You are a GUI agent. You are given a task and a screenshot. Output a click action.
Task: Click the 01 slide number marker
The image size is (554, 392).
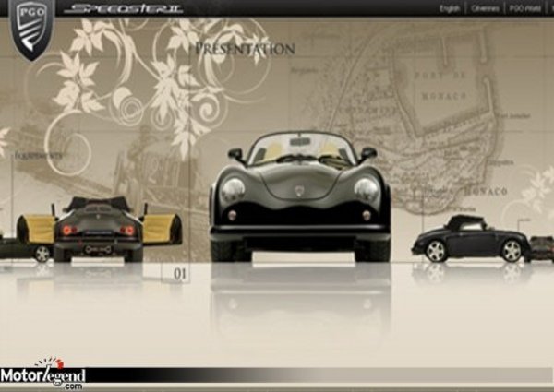point(179,273)
